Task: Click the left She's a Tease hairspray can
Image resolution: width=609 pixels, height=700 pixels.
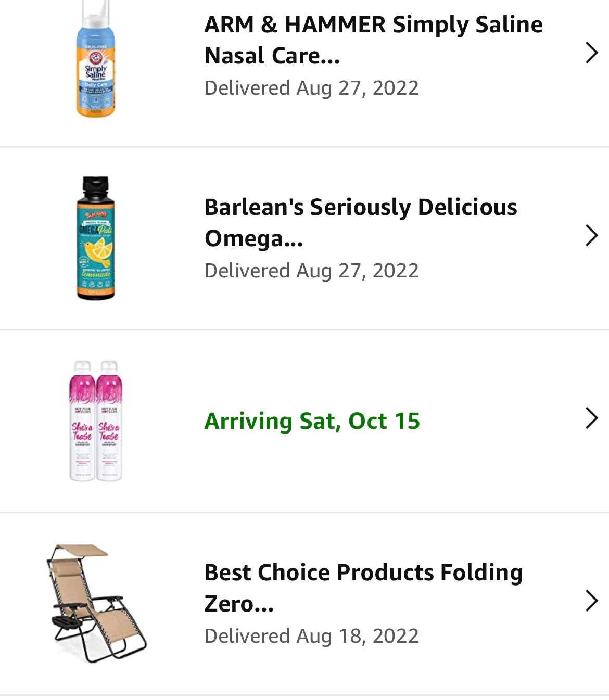Action: click(82, 421)
